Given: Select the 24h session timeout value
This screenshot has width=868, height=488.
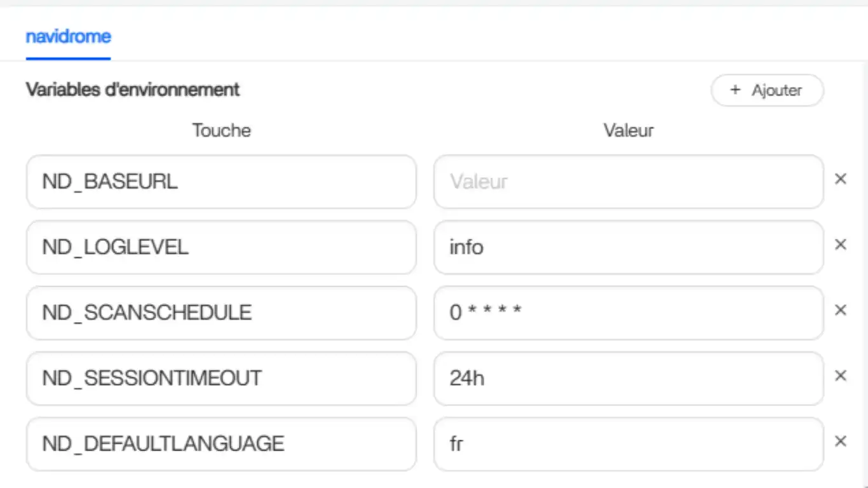Looking at the screenshot, I should 628,378.
